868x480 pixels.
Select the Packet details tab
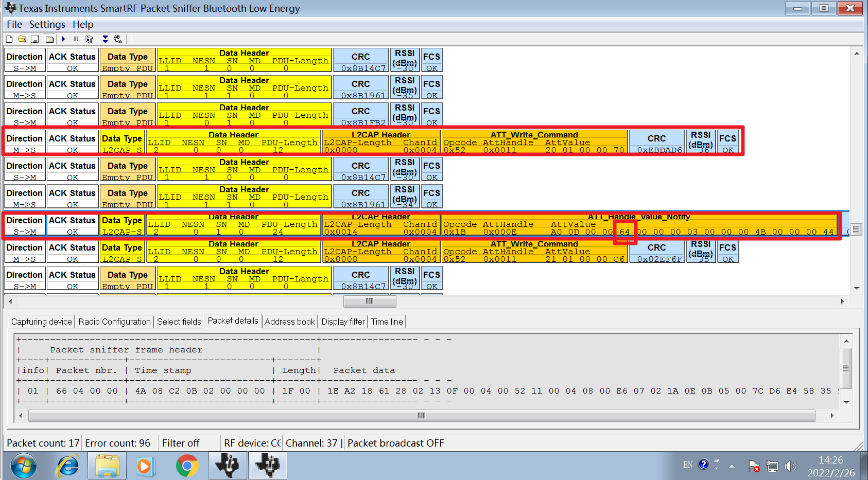click(233, 321)
